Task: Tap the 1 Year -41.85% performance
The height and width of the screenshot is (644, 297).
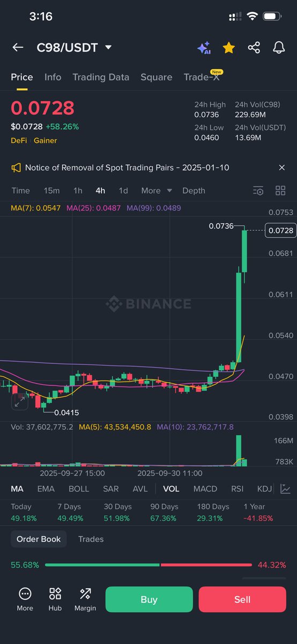Action: [x=258, y=513]
